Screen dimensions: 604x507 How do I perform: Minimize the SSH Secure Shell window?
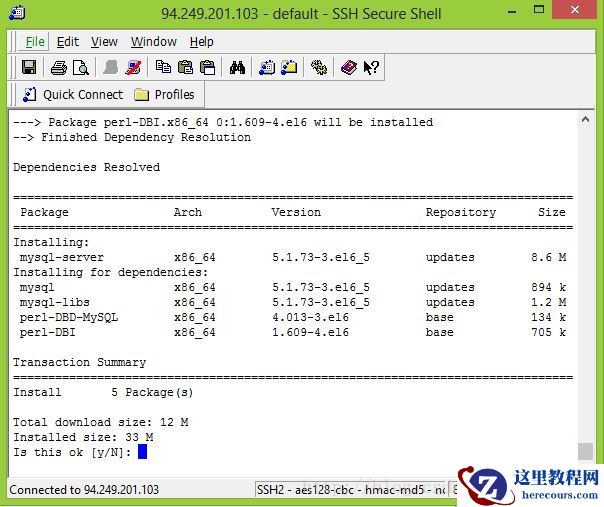[x=512, y=12]
